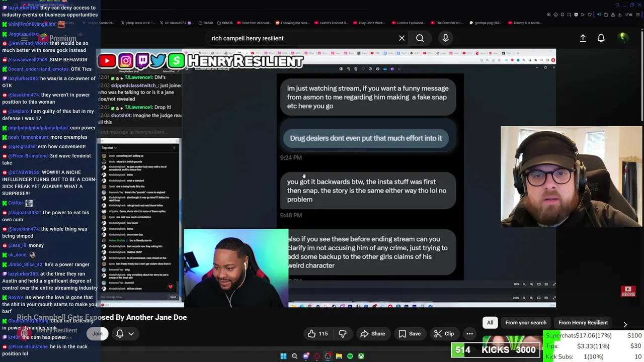
Task: Open the 'Leaflit's Discord R...' bookmark
Action: (331, 23)
